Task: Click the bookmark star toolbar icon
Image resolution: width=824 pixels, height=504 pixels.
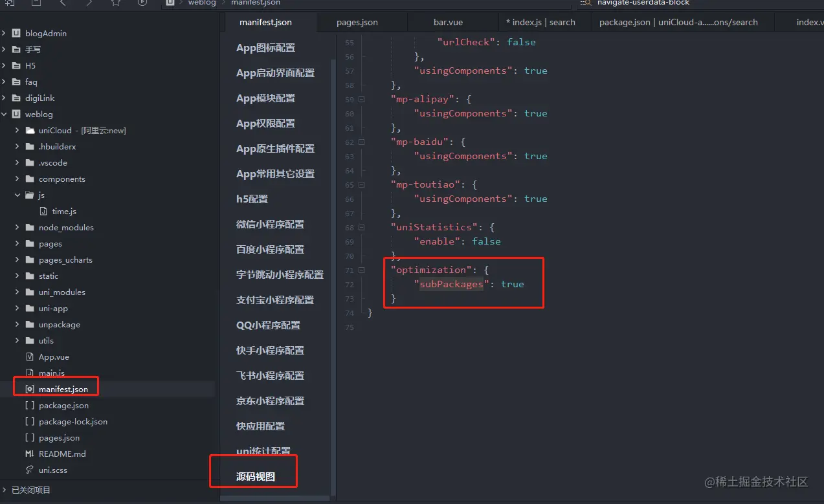Action: tap(115, 3)
